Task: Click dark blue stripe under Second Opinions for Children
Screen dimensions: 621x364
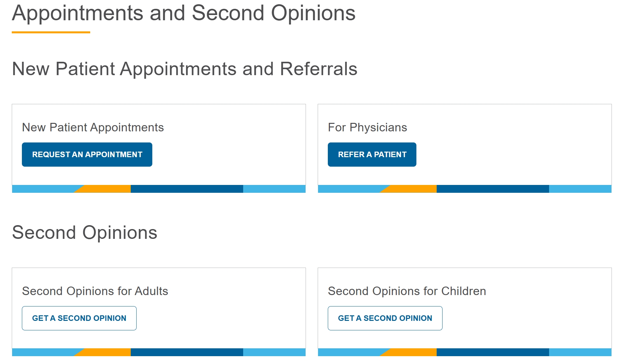Action: tap(493, 352)
